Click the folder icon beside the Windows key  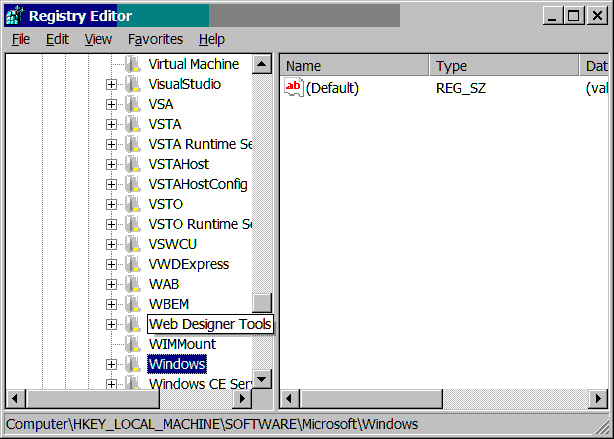(134, 363)
